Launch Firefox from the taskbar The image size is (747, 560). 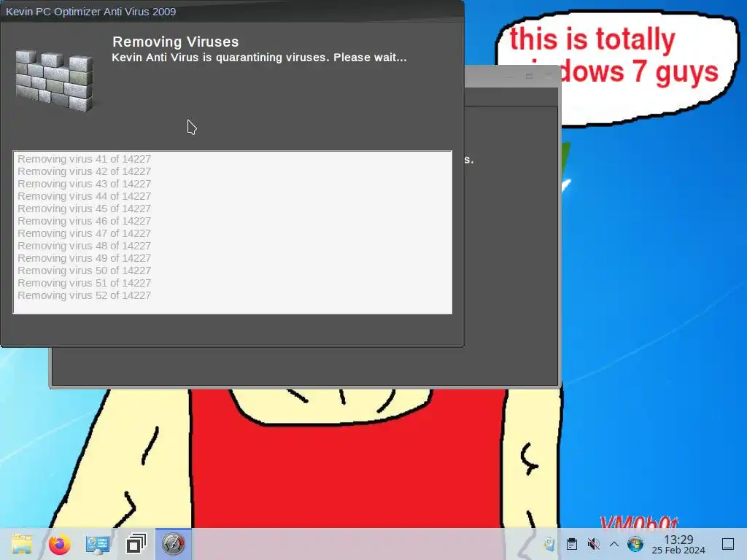coord(60,544)
